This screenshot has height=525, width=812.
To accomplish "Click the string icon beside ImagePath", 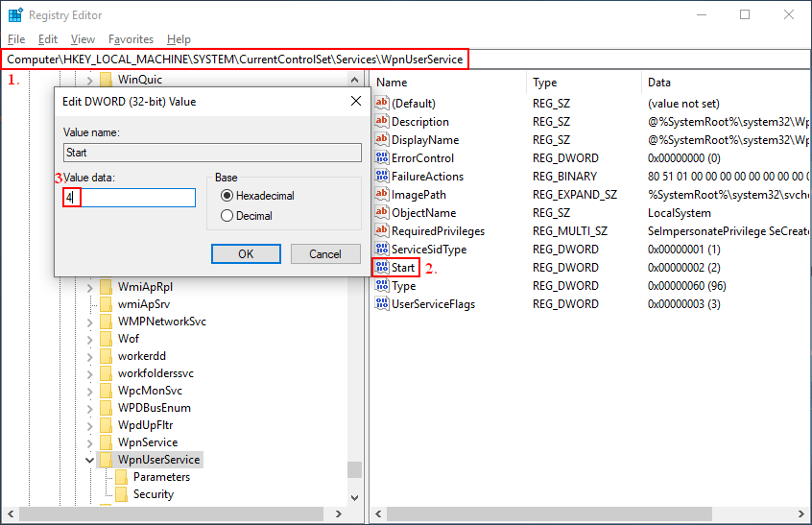I will [382, 195].
